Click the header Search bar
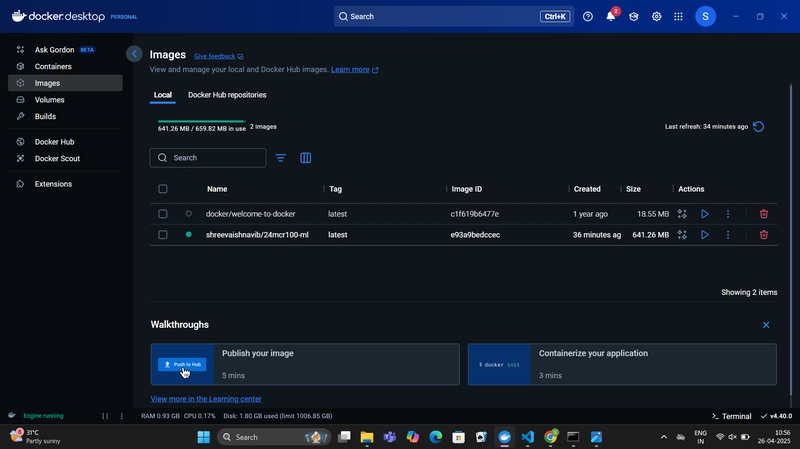Screen dimensions: 800x449 pyautogui.click(x=454, y=16)
